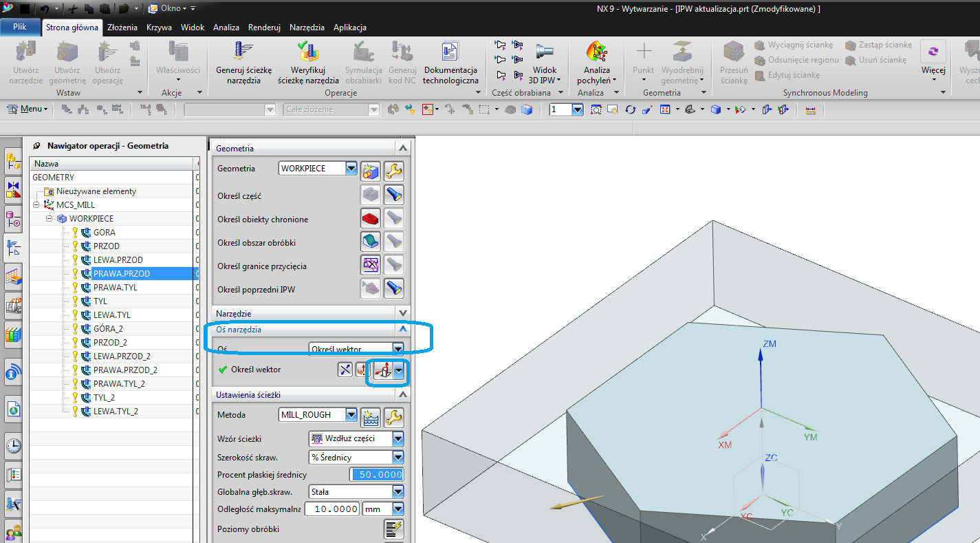Collapse the Geometria section
The width and height of the screenshot is (980, 543).
click(x=403, y=148)
